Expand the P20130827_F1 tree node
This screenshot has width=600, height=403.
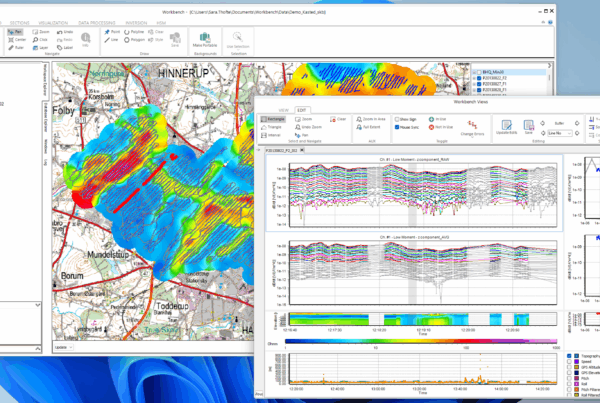tap(474, 84)
